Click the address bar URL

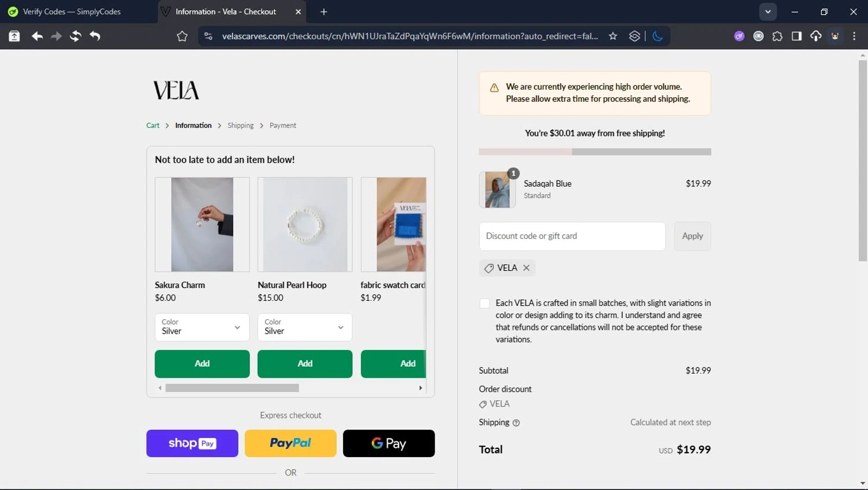pos(410,36)
